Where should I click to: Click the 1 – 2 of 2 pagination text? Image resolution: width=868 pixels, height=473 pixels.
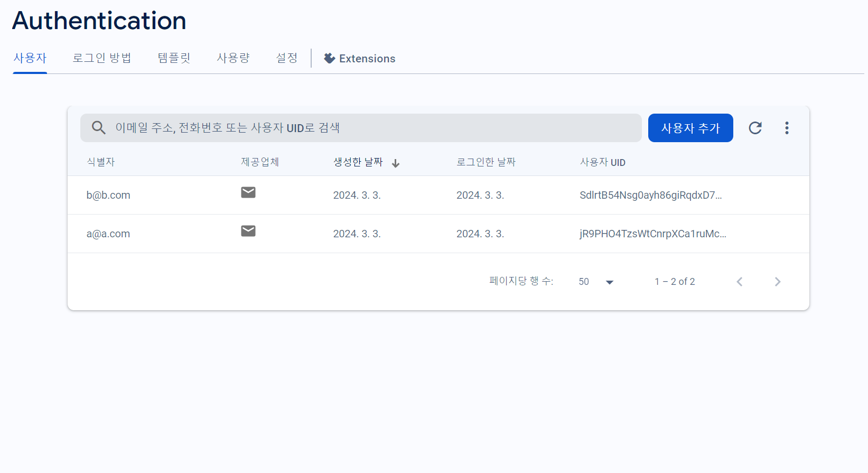[x=675, y=282]
